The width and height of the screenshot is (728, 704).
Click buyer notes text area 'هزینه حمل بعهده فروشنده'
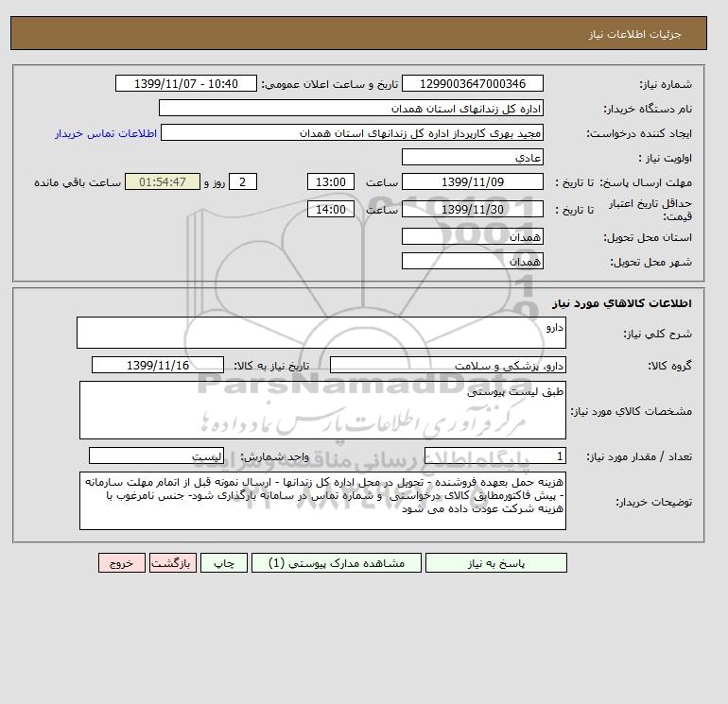click(x=322, y=501)
